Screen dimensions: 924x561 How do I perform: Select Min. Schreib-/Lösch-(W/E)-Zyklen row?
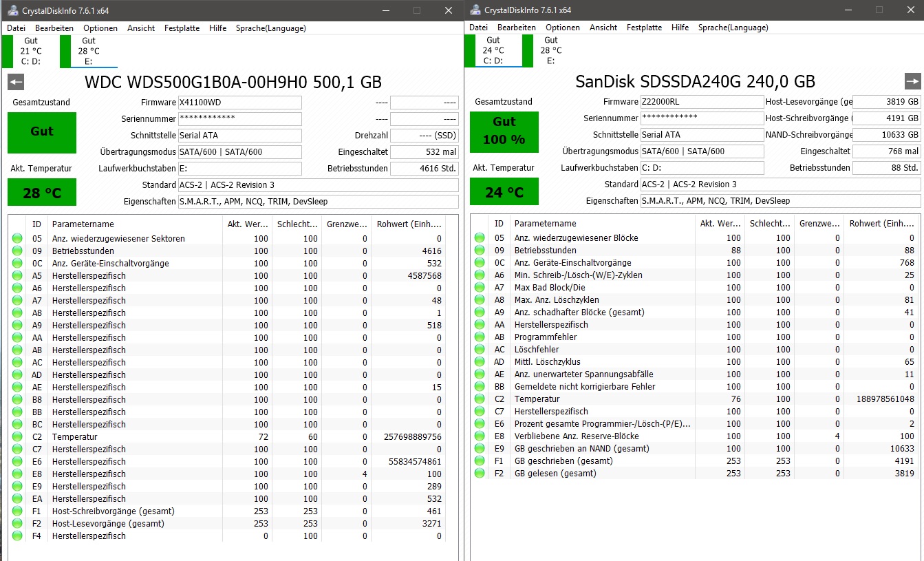click(694, 275)
